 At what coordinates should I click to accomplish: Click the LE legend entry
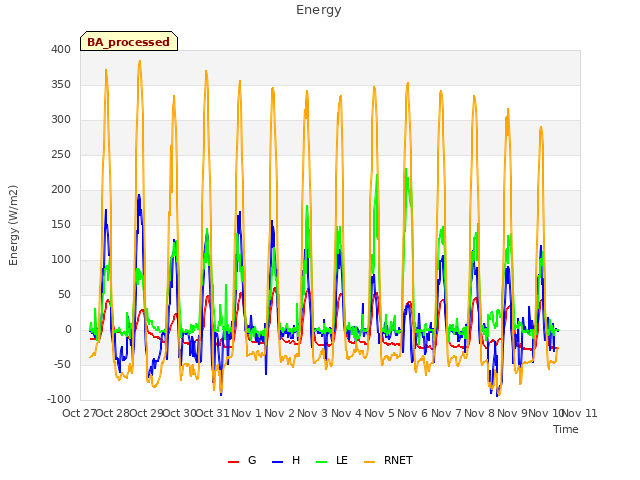332,460
